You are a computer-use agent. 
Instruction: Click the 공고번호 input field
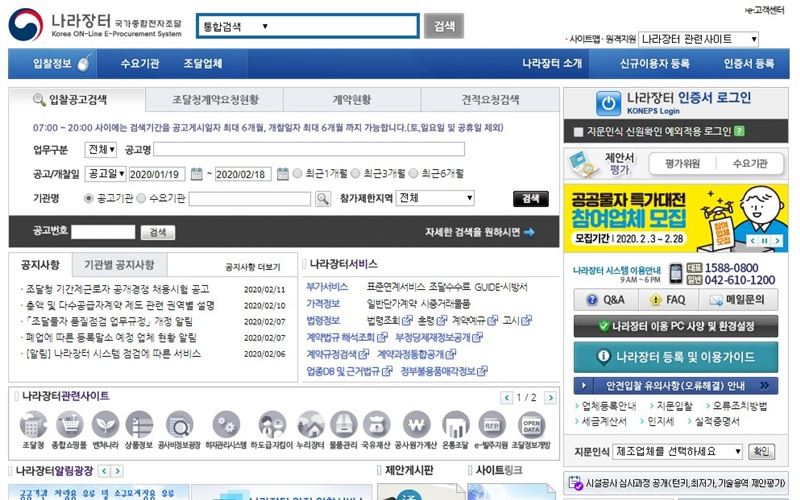click(x=103, y=232)
